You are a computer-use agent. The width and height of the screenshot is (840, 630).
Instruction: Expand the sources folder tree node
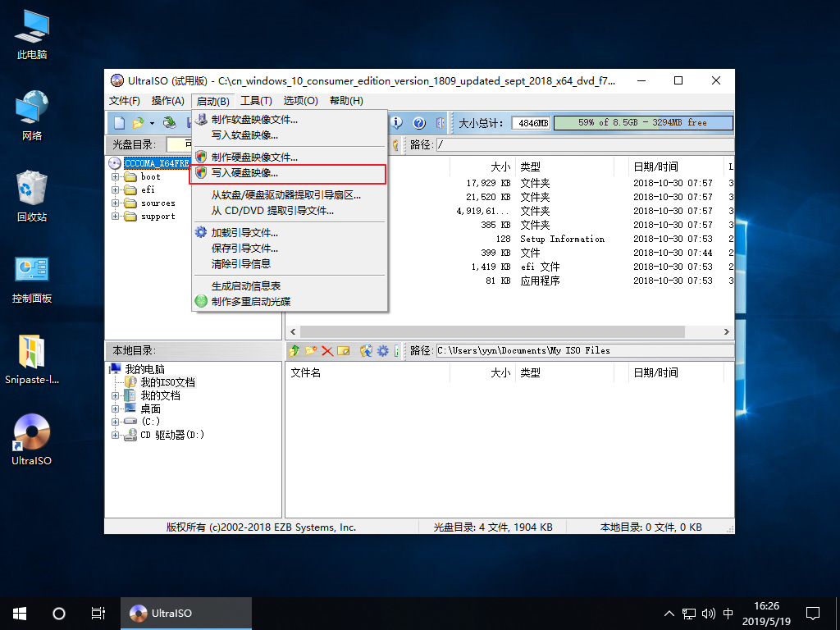115,203
